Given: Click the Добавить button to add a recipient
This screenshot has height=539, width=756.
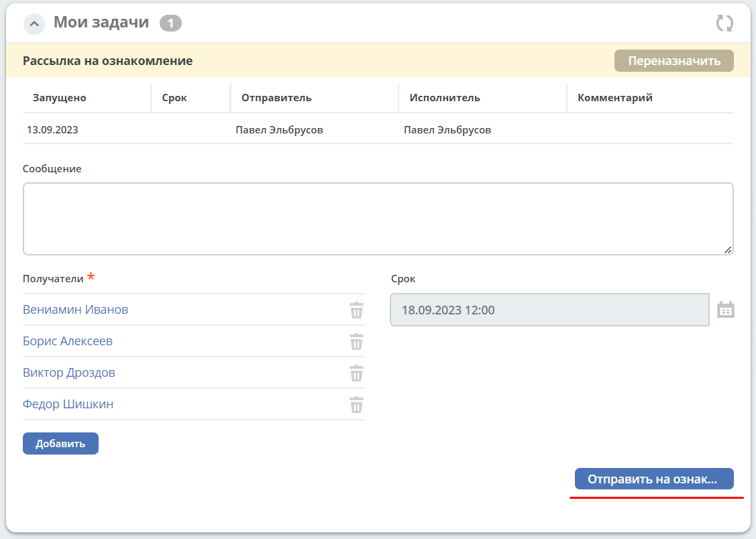Looking at the screenshot, I should click(x=60, y=443).
